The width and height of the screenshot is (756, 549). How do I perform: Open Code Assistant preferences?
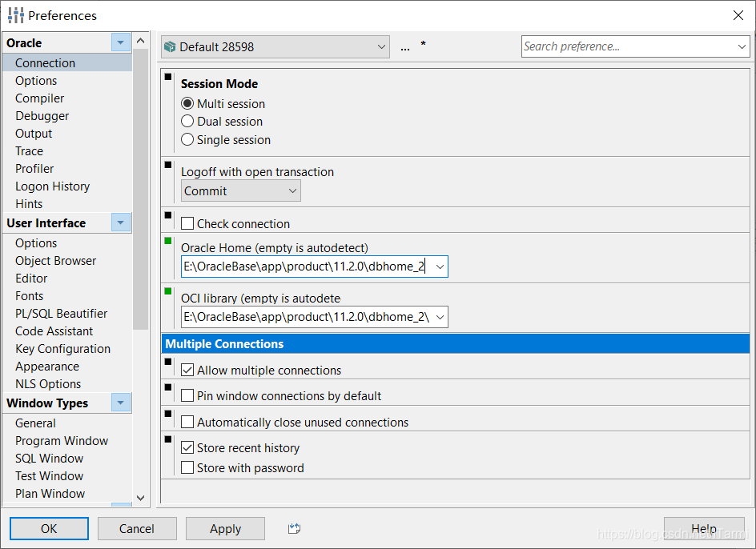coord(54,331)
